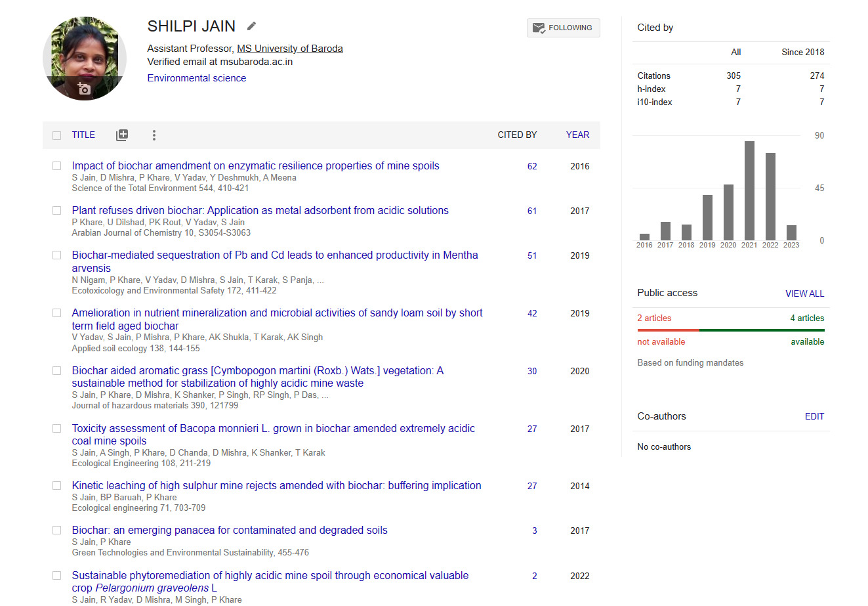Open the three-dot more options menu
This screenshot has height=606, width=868.
tap(154, 135)
